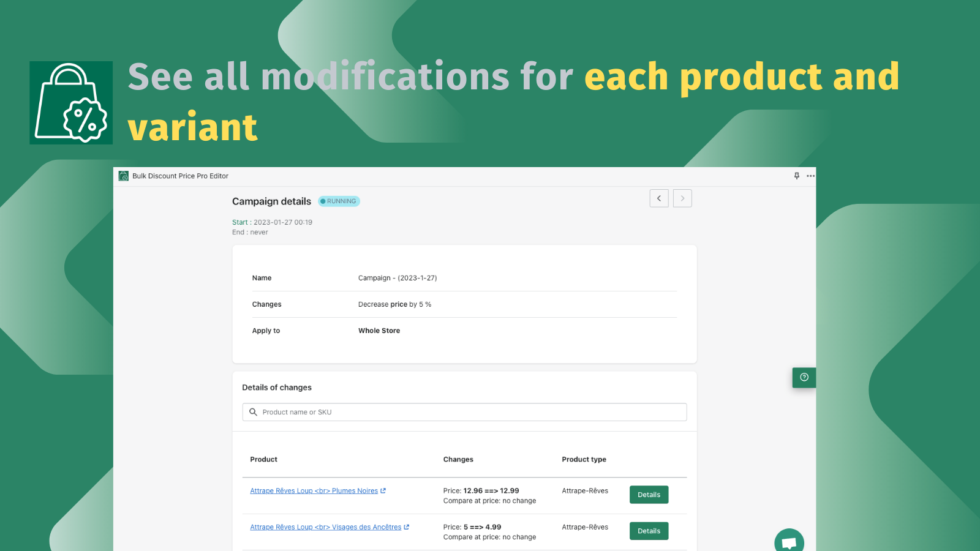This screenshot has width=980, height=551.
Task: Click the Product type column header
Action: coord(584,459)
